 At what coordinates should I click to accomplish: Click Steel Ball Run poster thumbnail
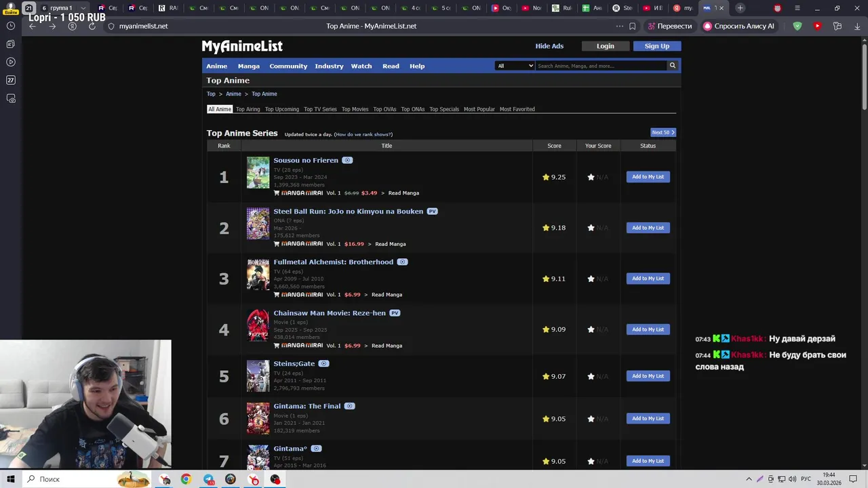pos(258,224)
